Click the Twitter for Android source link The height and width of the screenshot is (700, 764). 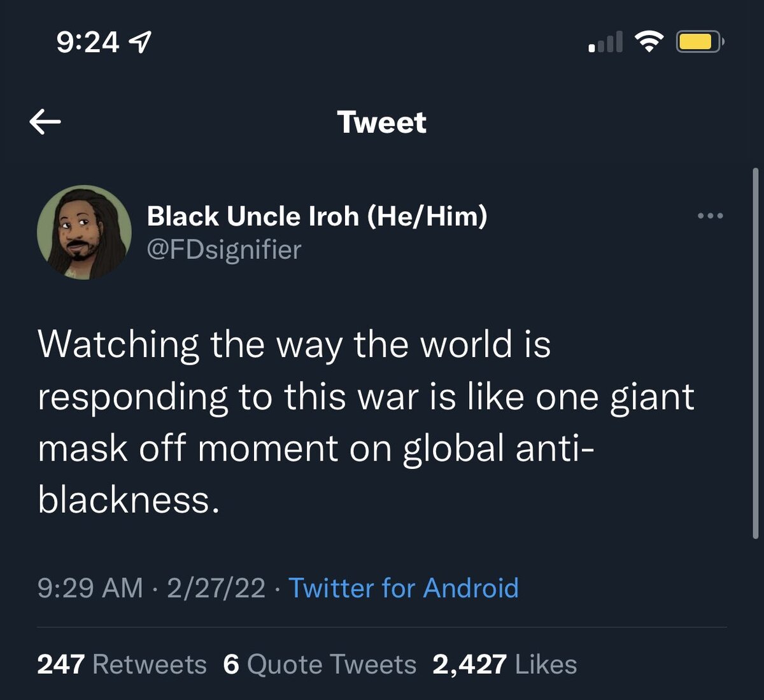403,588
